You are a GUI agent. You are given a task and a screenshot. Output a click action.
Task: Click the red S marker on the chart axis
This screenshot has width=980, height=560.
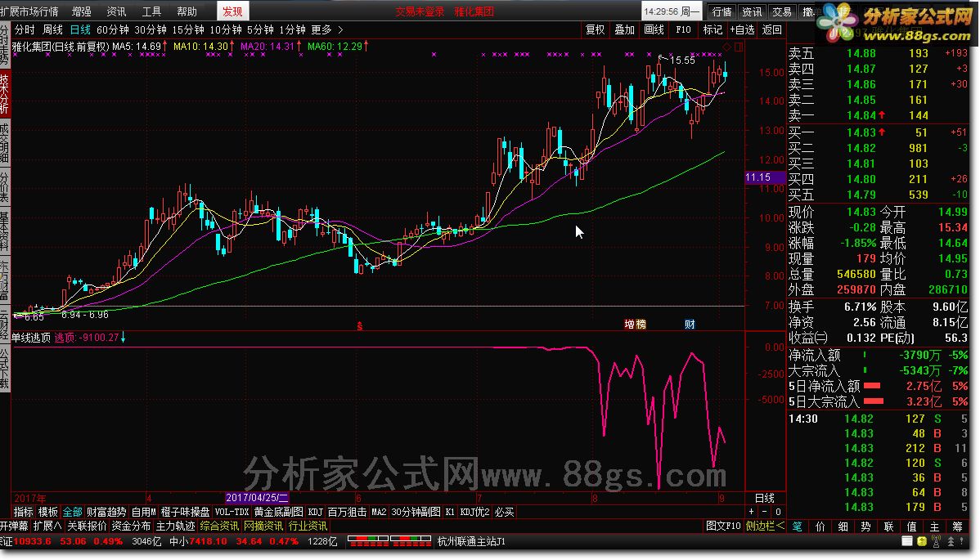359,326
